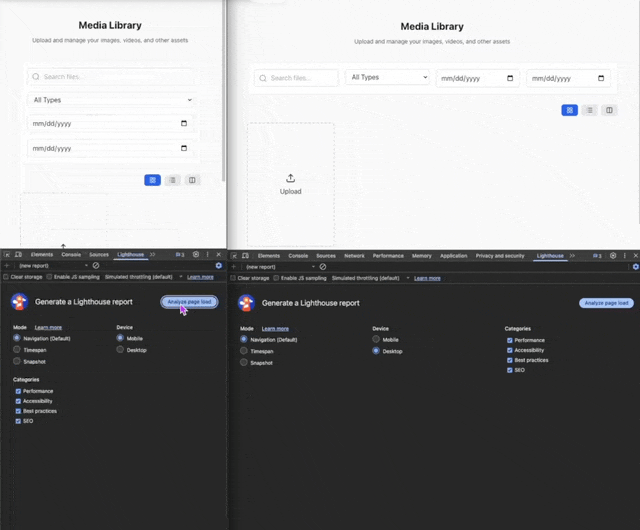Open calendar on first date field, left page
Screen dimensions: 640x530
pyautogui.click(x=184, y=123)
